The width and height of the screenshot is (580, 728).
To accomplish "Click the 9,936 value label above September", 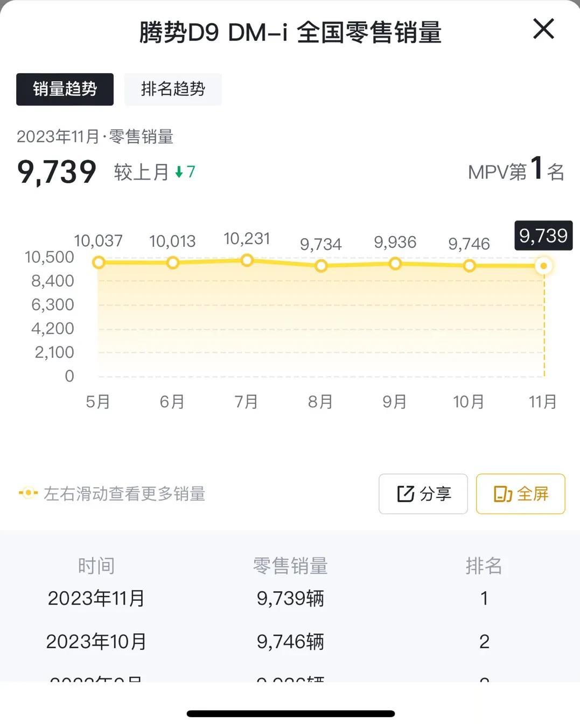I will click(395, 242).
